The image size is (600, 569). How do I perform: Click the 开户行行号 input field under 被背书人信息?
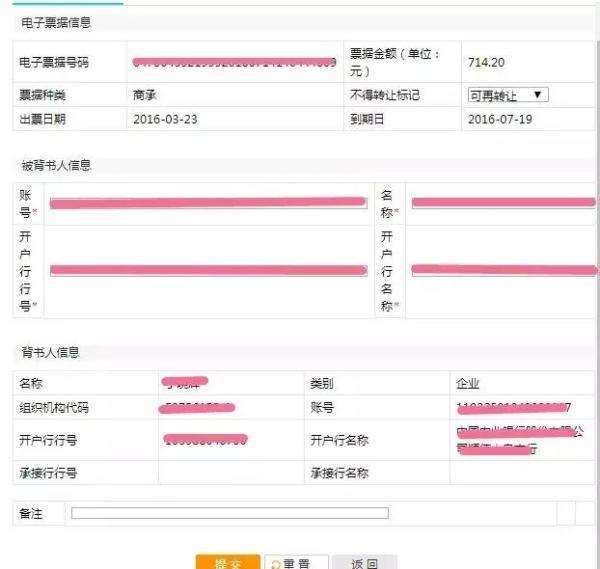tap(209, 270)
